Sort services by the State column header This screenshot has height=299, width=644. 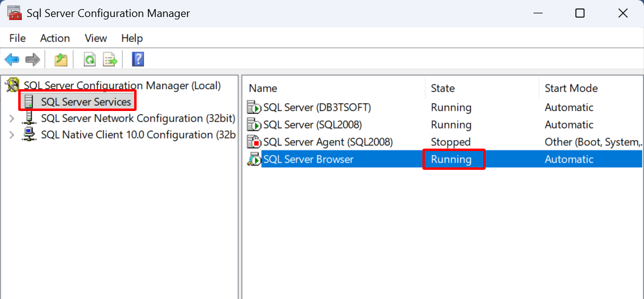442,89
